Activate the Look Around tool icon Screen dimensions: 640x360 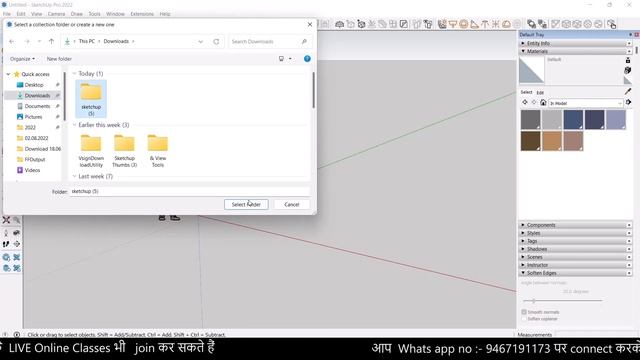coord(16,233)
